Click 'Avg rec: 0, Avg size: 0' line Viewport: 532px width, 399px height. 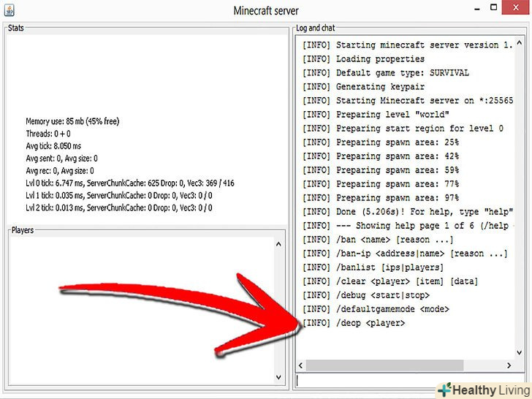(x=60, y=171)
